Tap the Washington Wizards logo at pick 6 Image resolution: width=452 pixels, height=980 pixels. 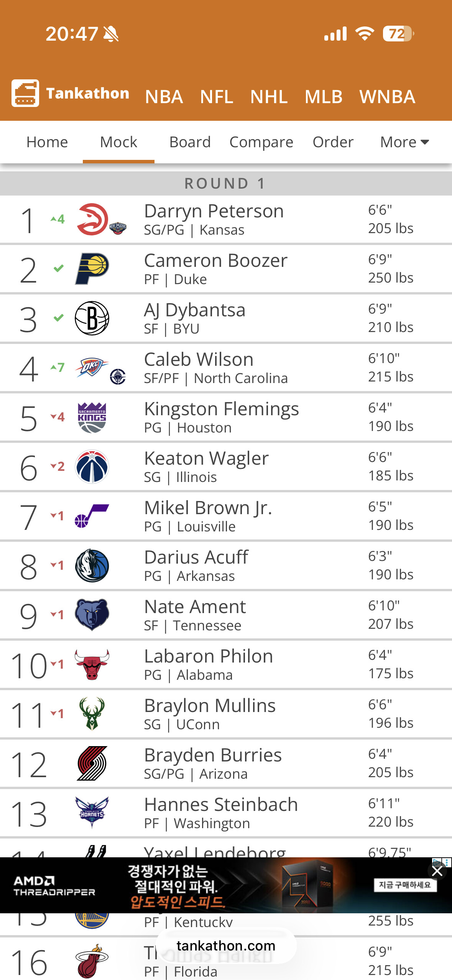pos(92,467)
